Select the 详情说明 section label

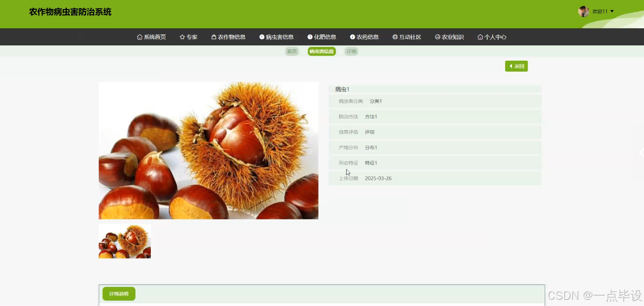tap(118, 294)
